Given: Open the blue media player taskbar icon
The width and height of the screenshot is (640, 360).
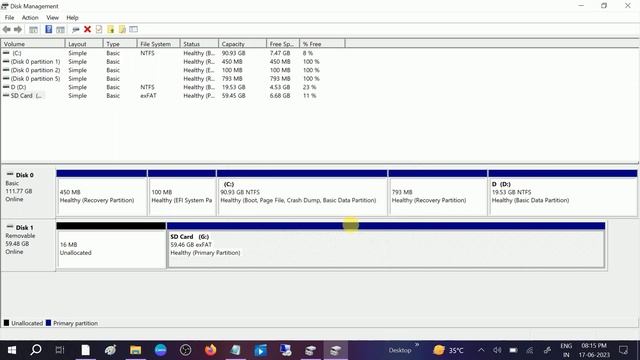Looking at the screenshot, I should pyautogui.click(x=260, y=350).
